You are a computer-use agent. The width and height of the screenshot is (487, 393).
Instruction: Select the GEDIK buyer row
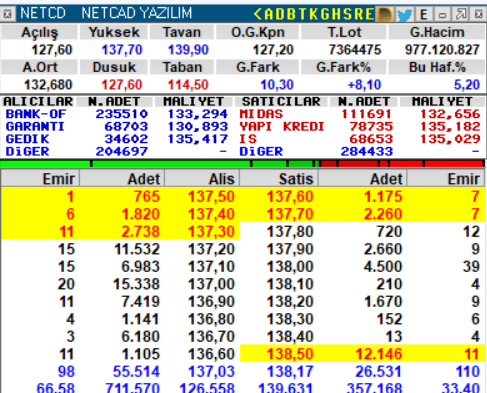pos(117,139)
